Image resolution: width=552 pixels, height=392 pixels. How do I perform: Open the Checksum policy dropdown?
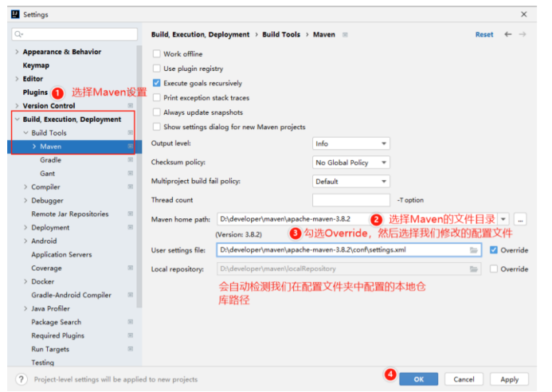point(351,163)
